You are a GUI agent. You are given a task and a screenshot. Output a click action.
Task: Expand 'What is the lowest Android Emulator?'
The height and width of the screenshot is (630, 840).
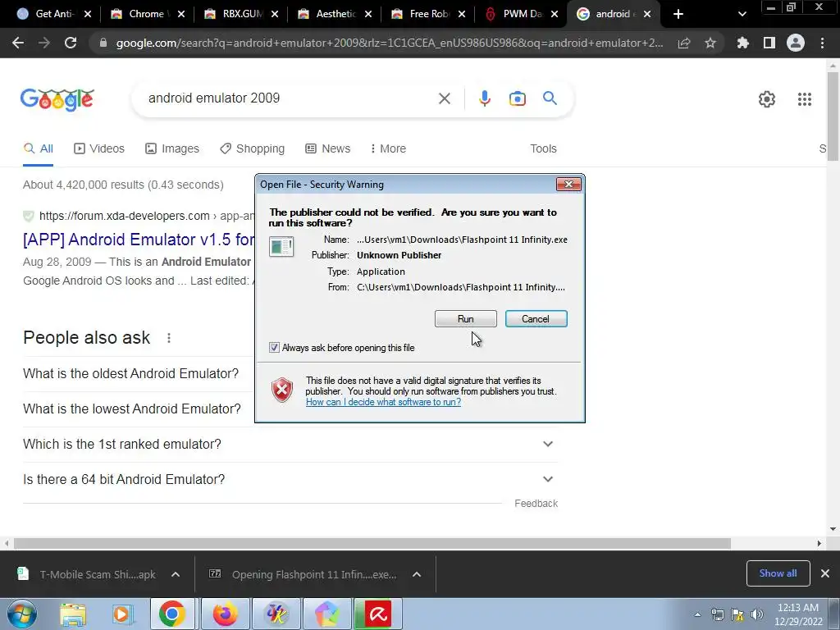click(x=132, y=409)
